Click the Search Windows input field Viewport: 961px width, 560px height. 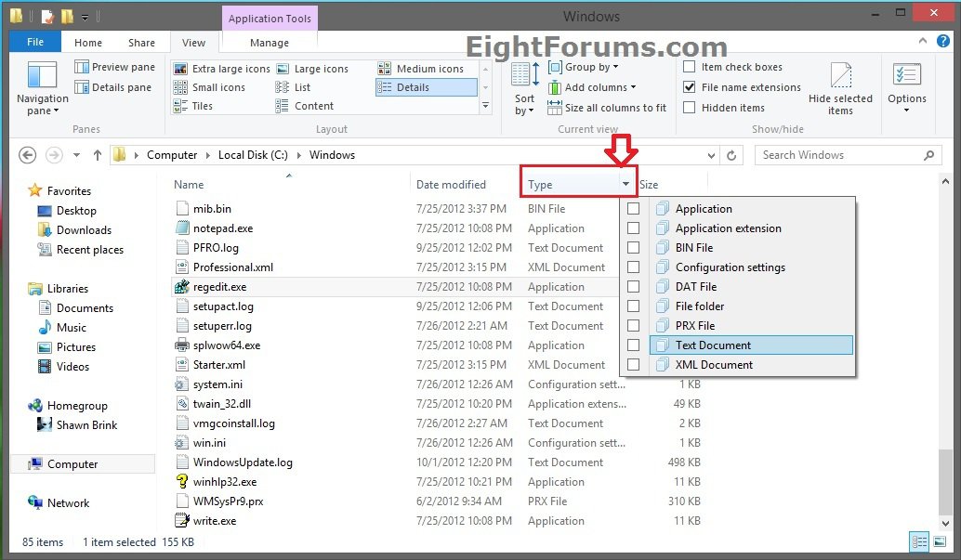click(x=841, y=155)
